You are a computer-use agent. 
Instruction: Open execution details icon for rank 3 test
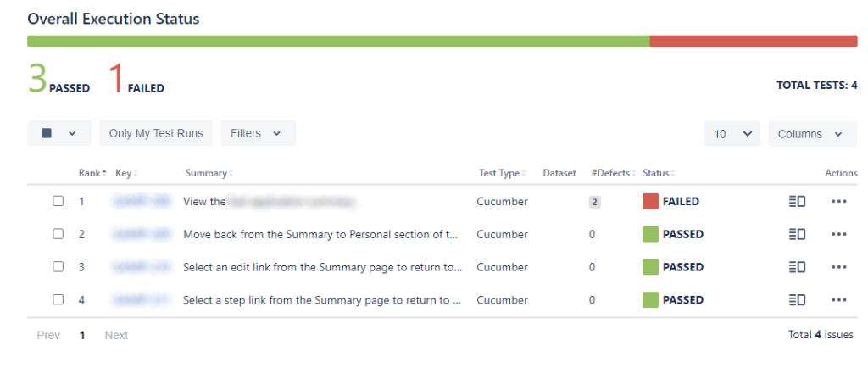coord(797,267)
